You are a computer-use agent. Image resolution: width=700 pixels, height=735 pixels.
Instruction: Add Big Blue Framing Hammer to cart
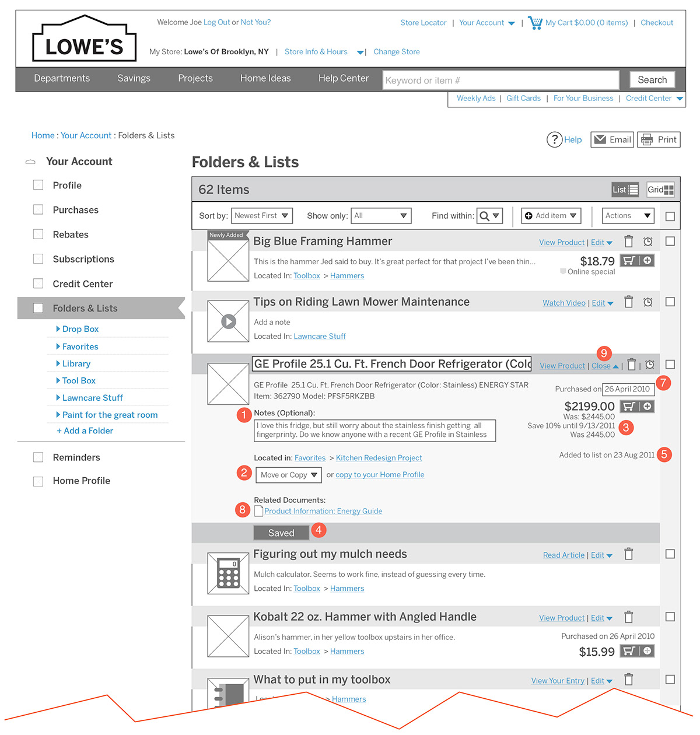[x=637, y=261]
